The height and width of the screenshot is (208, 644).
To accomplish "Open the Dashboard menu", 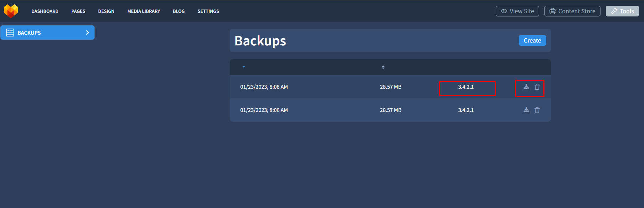I will pos(45,11).
